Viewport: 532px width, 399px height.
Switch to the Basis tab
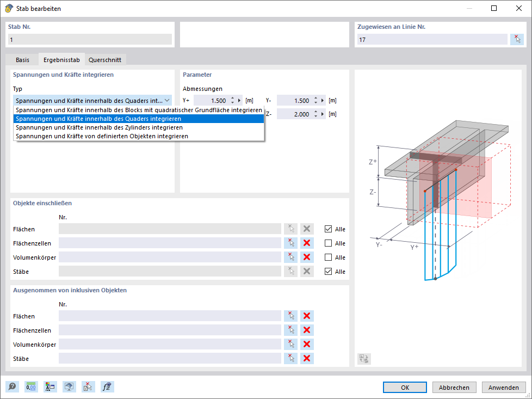point(22,60)
